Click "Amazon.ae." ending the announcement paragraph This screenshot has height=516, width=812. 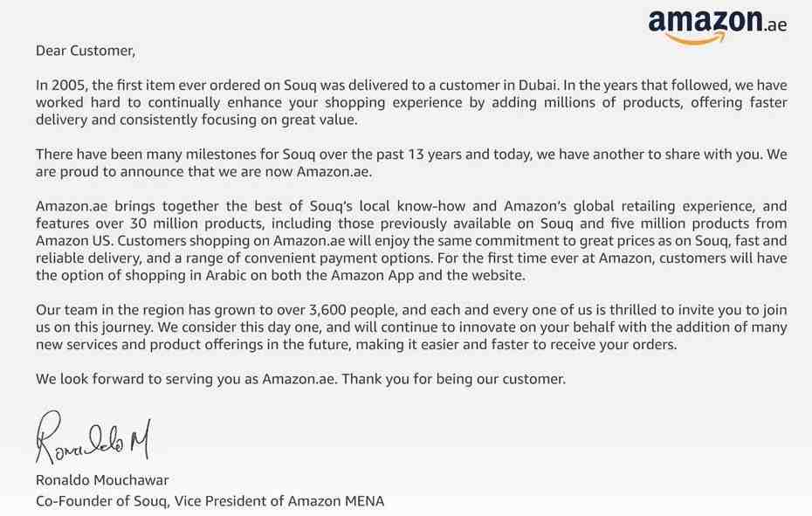pos(334,171)
